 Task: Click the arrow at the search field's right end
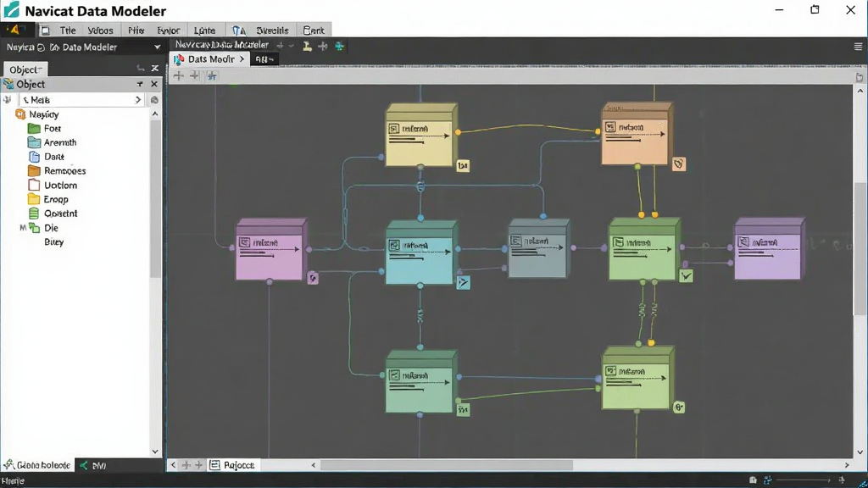coord(138,100)
